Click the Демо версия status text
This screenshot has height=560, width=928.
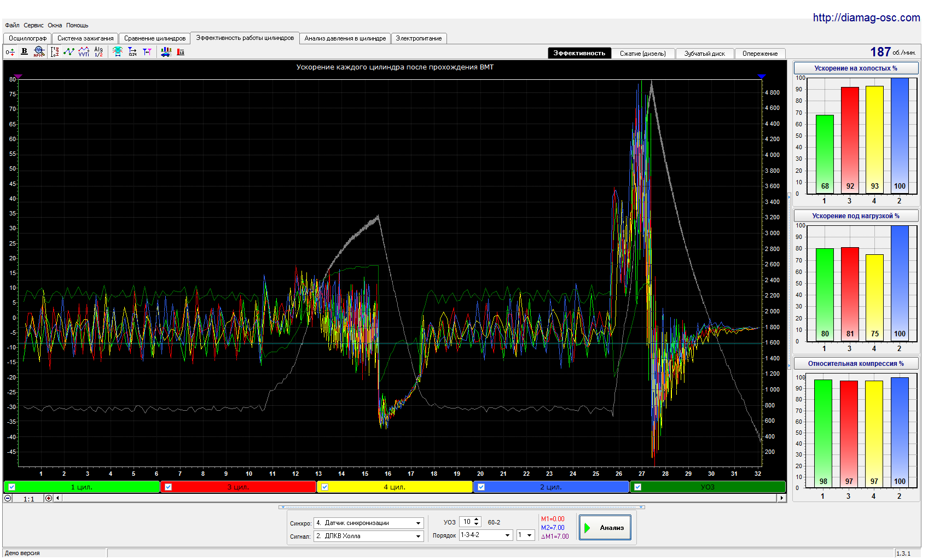coord(22,553)
